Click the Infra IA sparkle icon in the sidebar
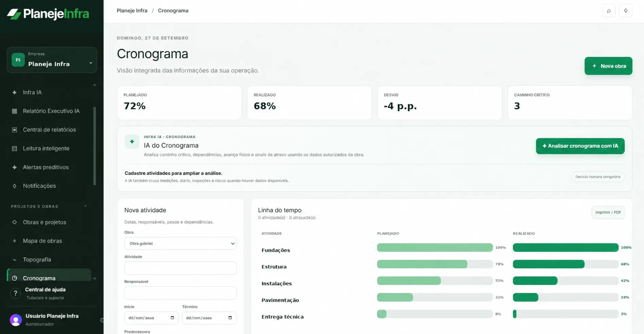644x334 pixels. point(14,92)
